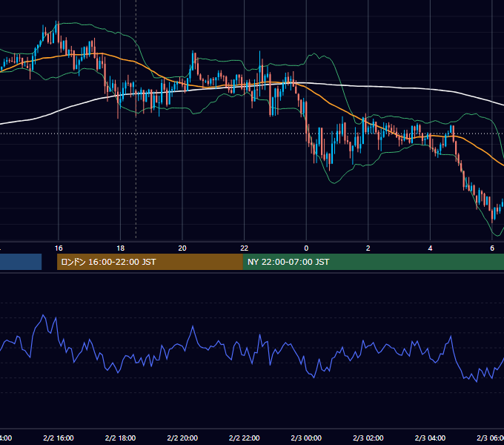Click the 2/2 18:00 date label

(120, 438)
